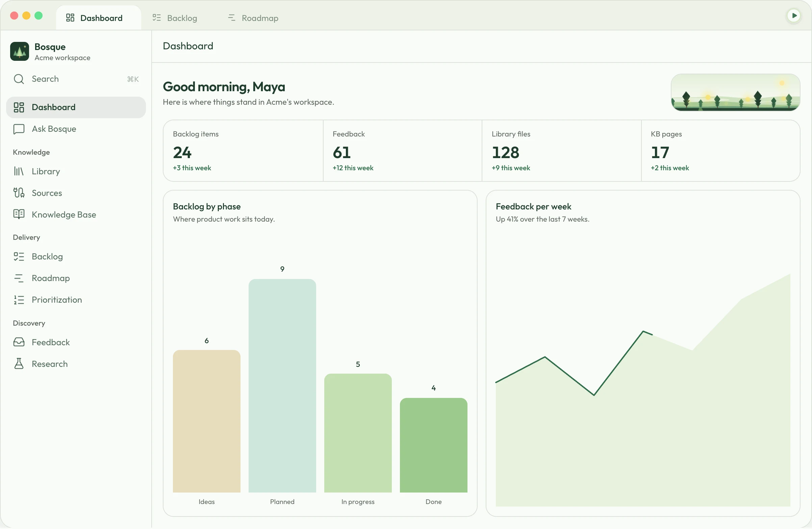The width and height of the screenshot is (812, 529).
Task: Click the Backlog checklist icon in sidebar
Action: [x=19, y=257]
